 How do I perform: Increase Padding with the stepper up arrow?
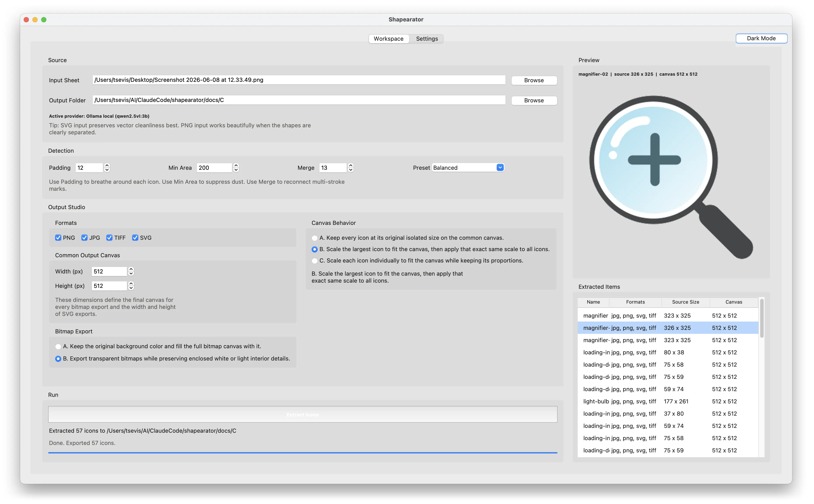[107, 165]
